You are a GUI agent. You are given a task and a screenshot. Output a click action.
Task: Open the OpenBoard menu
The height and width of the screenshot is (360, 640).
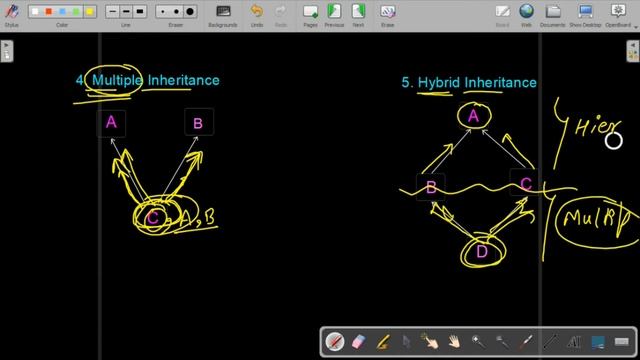click(618, 15)
